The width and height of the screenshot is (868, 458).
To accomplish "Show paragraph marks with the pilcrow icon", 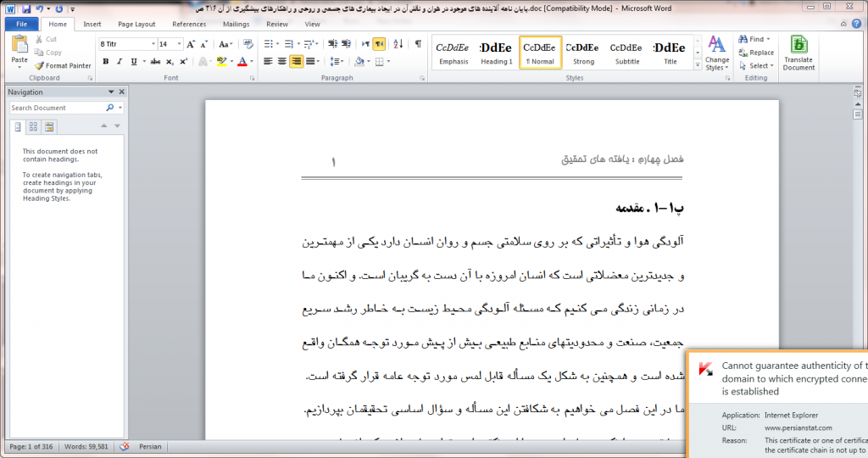I will pyautogui.click(x=418, y=44).
